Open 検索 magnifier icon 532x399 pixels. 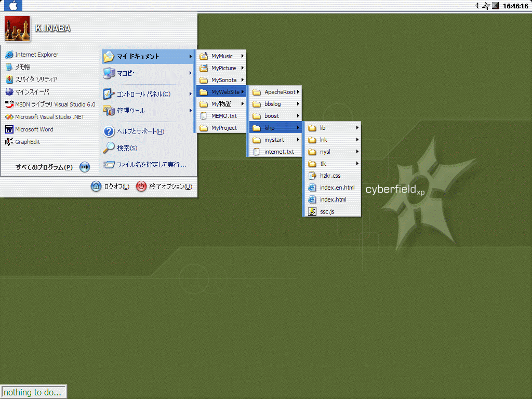109,148
